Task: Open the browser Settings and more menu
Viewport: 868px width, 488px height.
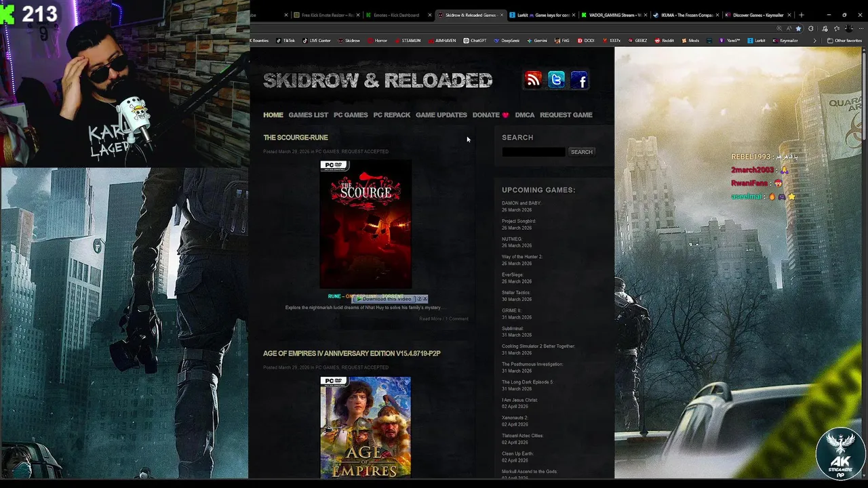Action: tap(861, 28)
